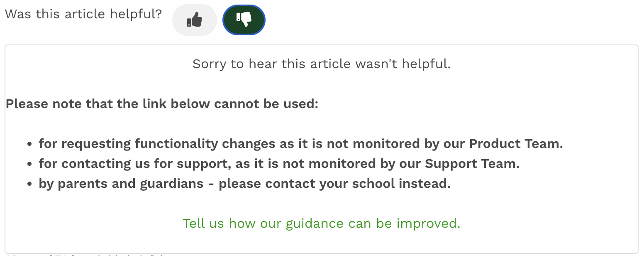
Task: Click the 'Was this article helpful?' label
Action: [83, 14]
